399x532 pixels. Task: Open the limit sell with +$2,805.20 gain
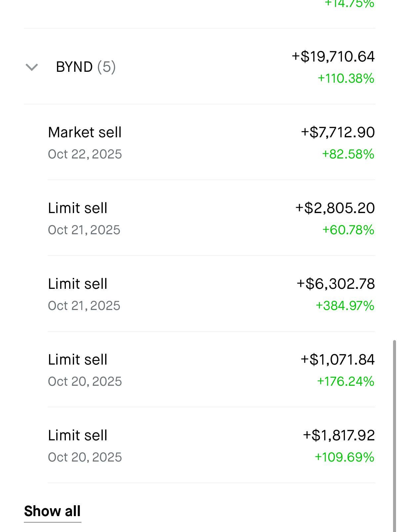(x=77, y=208)
